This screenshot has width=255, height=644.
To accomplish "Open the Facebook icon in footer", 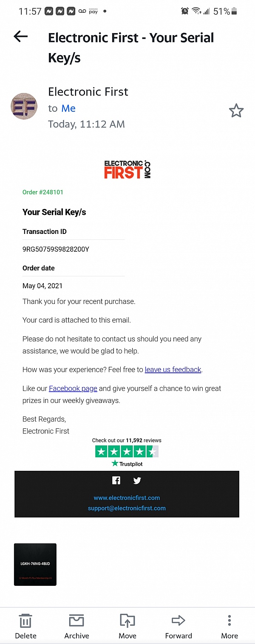I will point(116,480).
